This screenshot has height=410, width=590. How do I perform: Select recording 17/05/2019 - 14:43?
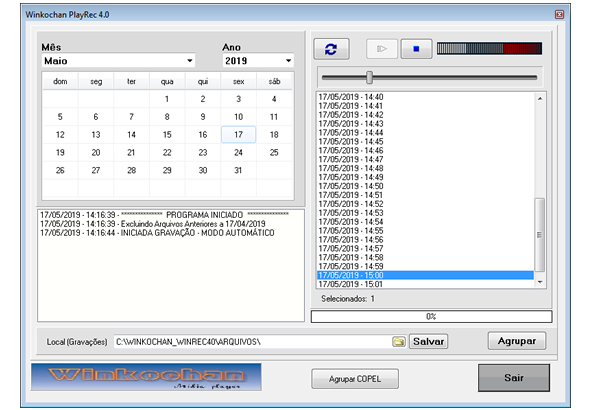click(425, 123)
